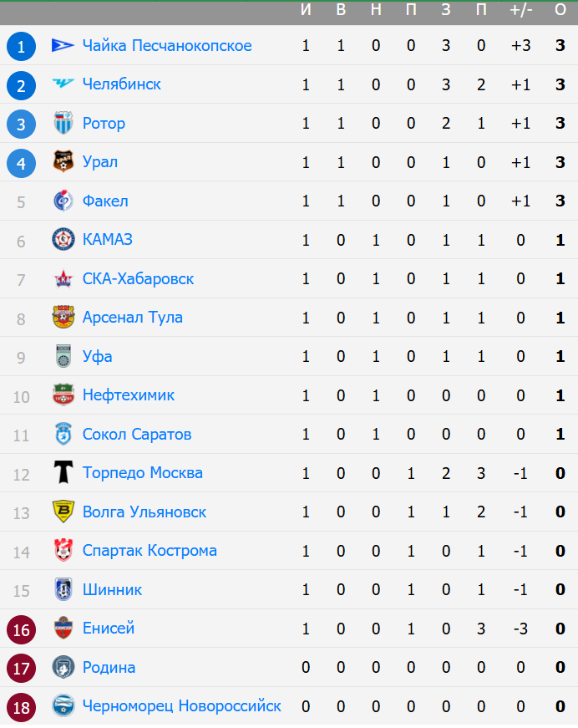Click the КАМАЗ round club badge

[x=63, y=240]
